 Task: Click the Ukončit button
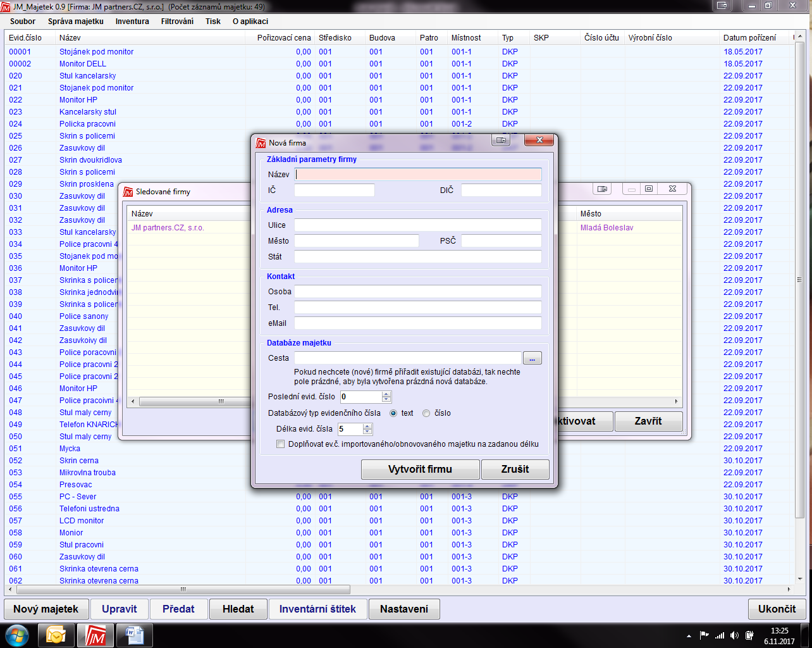(777, 609)
